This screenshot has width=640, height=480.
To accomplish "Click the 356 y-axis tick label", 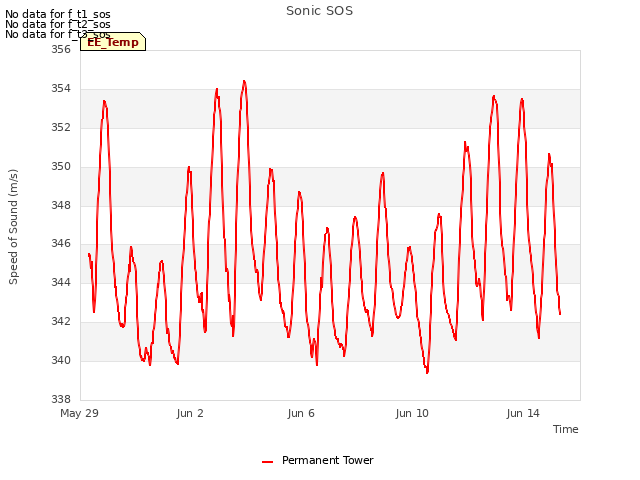I will point(61,49).
